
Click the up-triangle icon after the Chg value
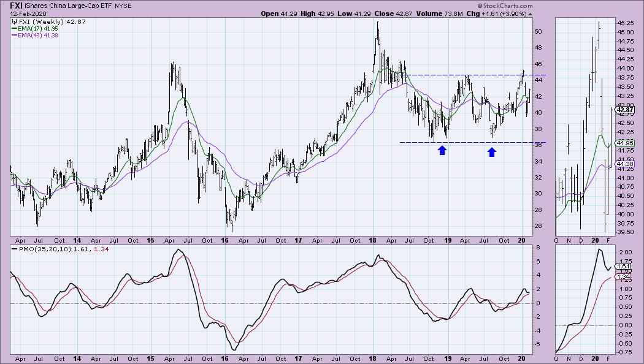(x=531, y=14)
